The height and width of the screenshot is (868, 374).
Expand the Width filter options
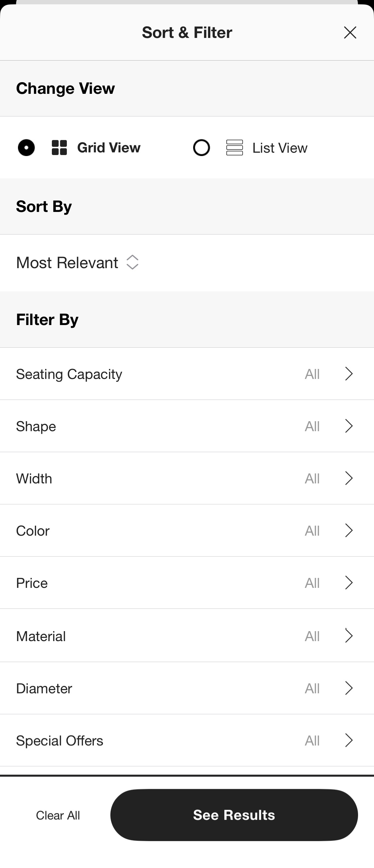click(x=349, y=478)
